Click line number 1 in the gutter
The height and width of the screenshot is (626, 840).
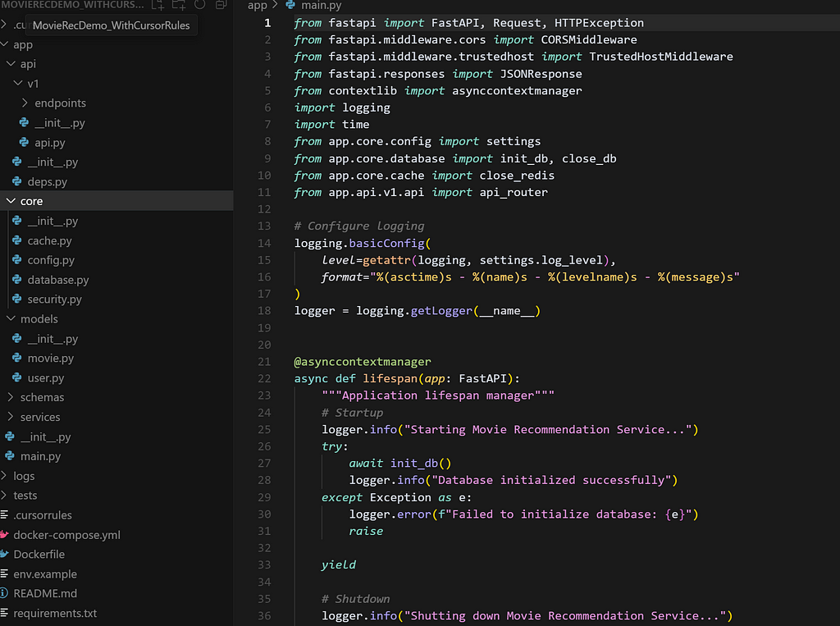click(x=267, y=23)
